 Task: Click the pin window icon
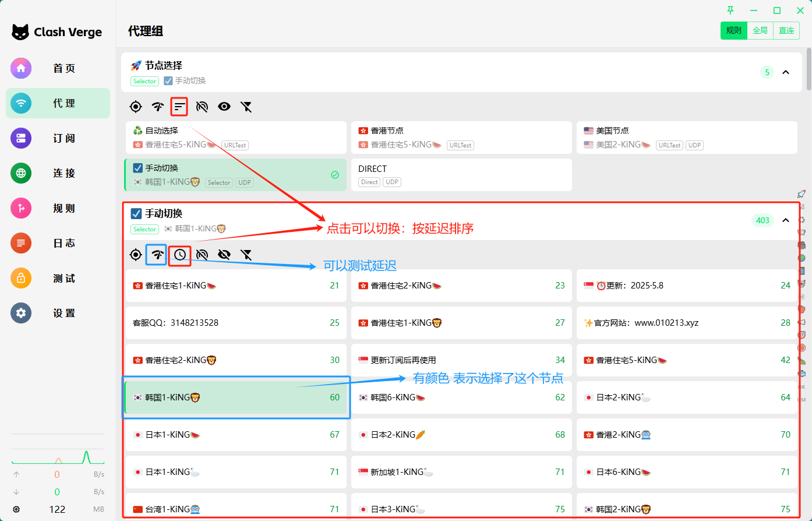[x=730, y=10]
